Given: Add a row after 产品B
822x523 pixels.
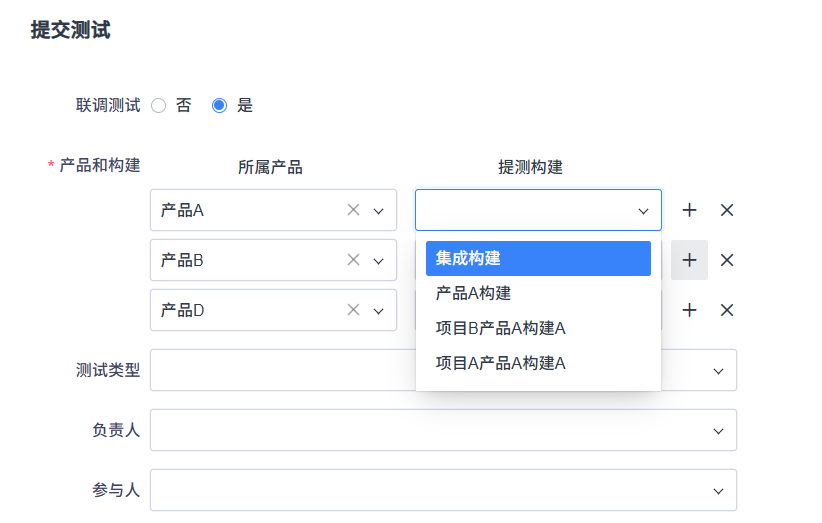Looking at the screenshot, I should click(689, 260).
